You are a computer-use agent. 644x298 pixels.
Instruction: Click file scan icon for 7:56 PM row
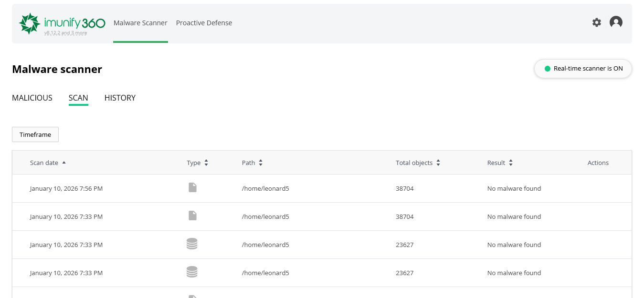192,188
